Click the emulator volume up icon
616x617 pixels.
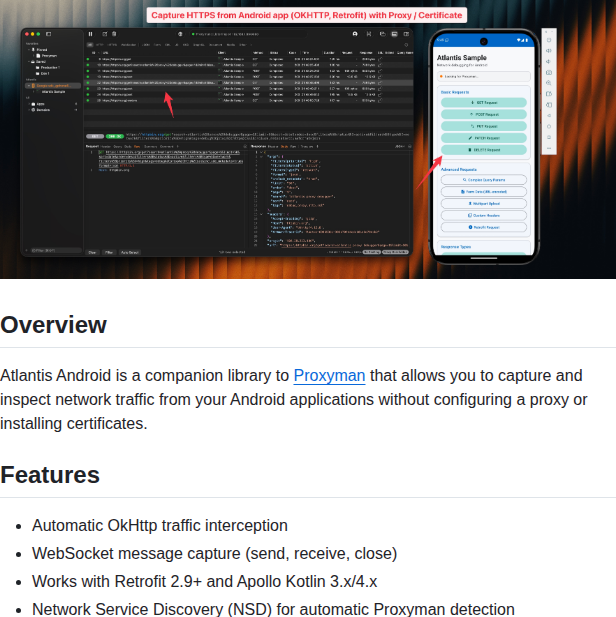[x=549, y=51]
